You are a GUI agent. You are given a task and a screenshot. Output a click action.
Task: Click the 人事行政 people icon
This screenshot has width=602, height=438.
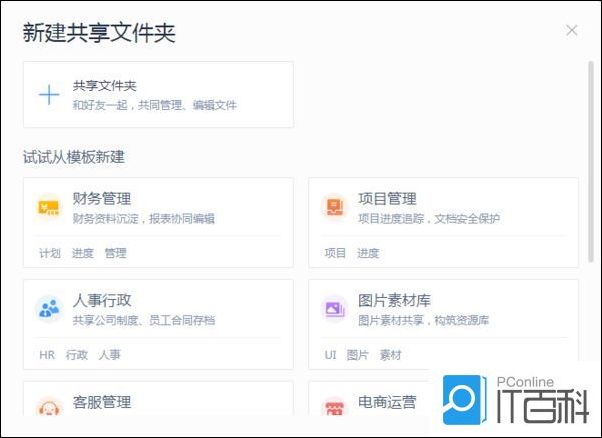(x=49, y=309)
